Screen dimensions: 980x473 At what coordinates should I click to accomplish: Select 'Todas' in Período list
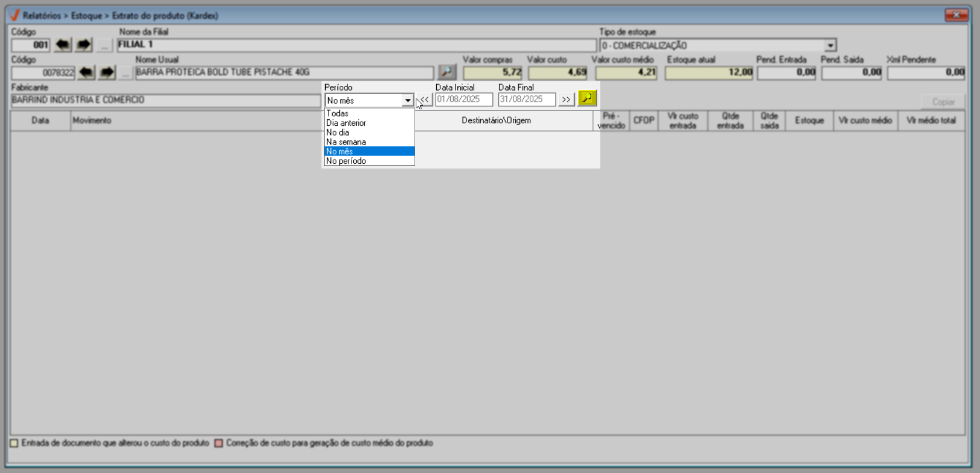(337, 113)
